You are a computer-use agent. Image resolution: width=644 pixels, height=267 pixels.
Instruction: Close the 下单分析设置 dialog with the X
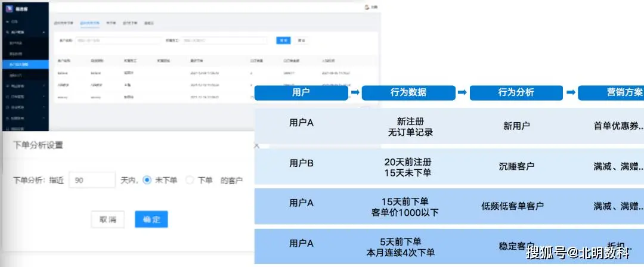pyautogui.click(x=256, y=145)
